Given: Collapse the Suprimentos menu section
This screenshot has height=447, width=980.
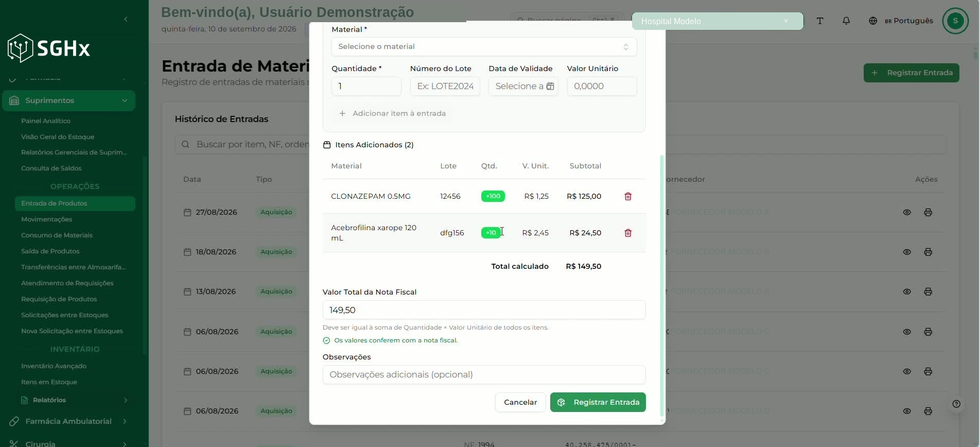Looking at the screenshot, I should pyautogui.click(x=68, y=100).
